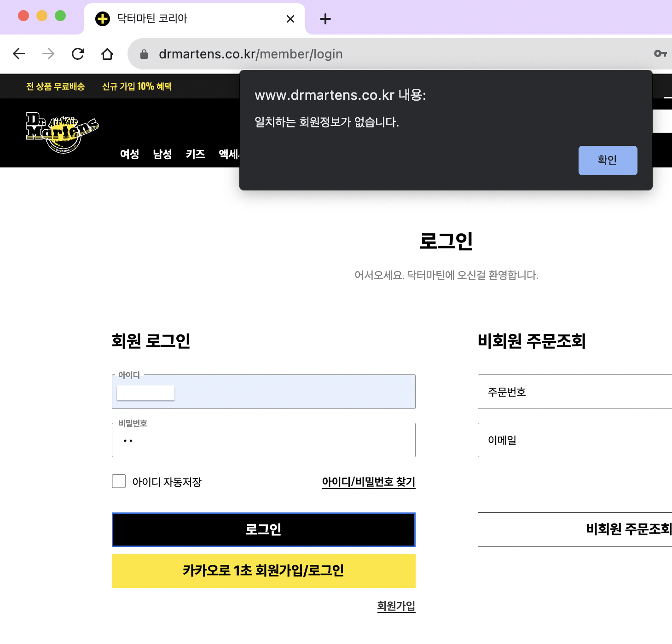The image size is (672, 644).
Task: Focus the 비밀번호 password field
Action: tap(264, 440)
